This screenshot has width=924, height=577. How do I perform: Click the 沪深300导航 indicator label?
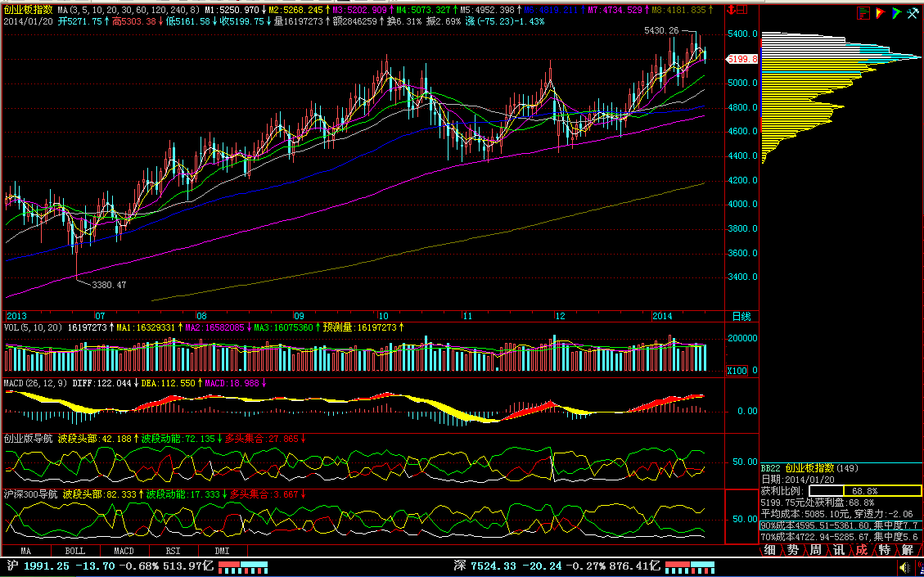(30, 494)
